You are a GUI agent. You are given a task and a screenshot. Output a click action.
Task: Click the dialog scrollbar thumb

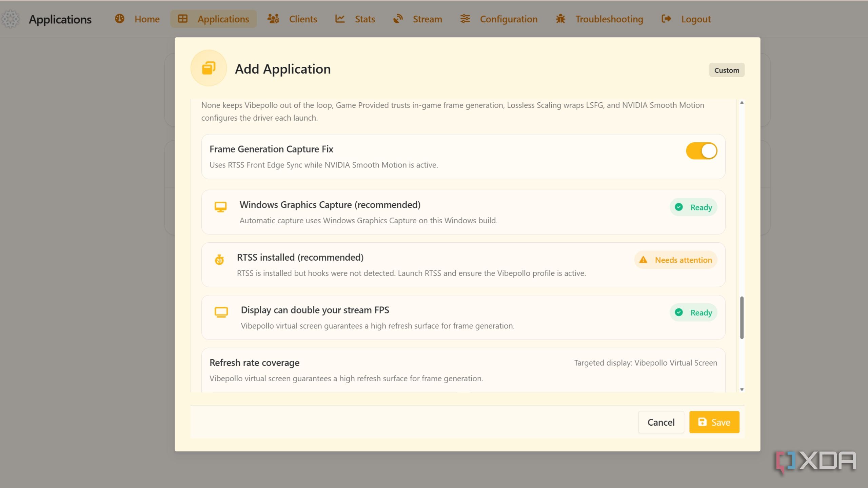742,318
